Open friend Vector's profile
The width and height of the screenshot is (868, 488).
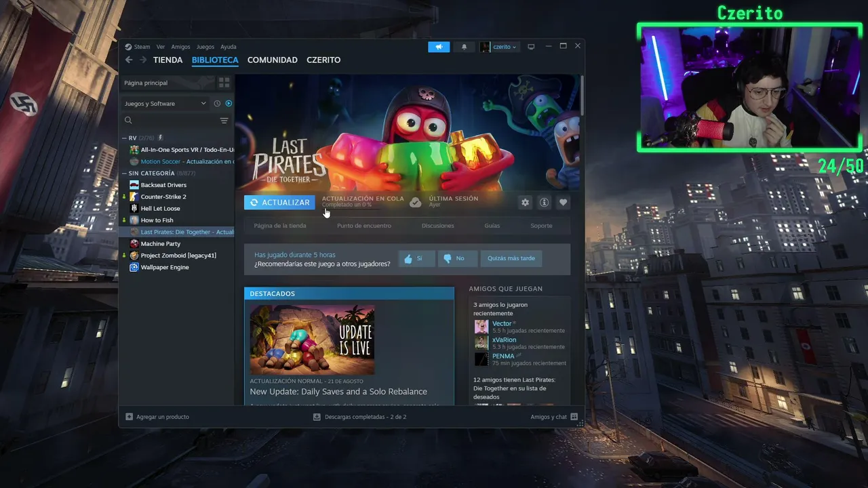pyautogui.click(x=502, y=323)
